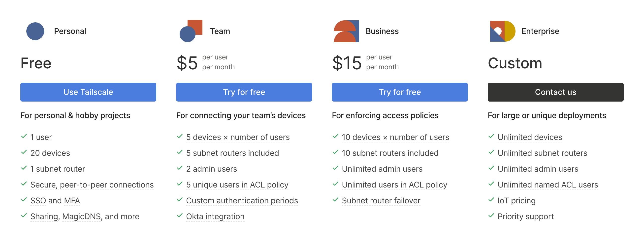
Task: Click the checkmark beside "Subnet router failover"
Action: tap(335, 200)
